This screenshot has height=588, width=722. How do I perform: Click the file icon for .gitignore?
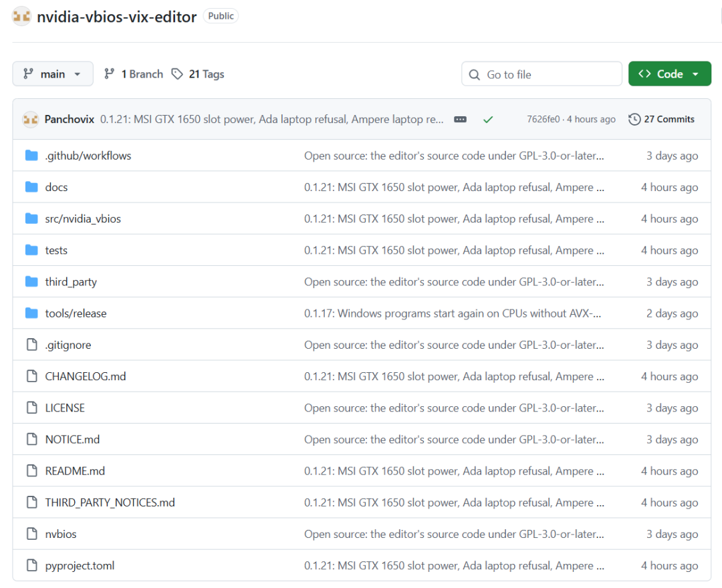32,345
